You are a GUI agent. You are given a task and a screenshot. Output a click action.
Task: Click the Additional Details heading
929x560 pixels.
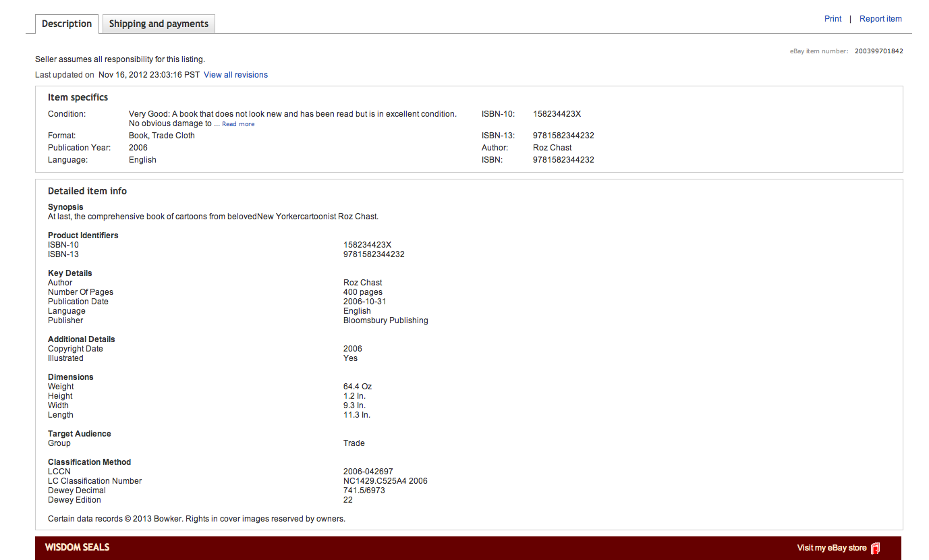82,339
